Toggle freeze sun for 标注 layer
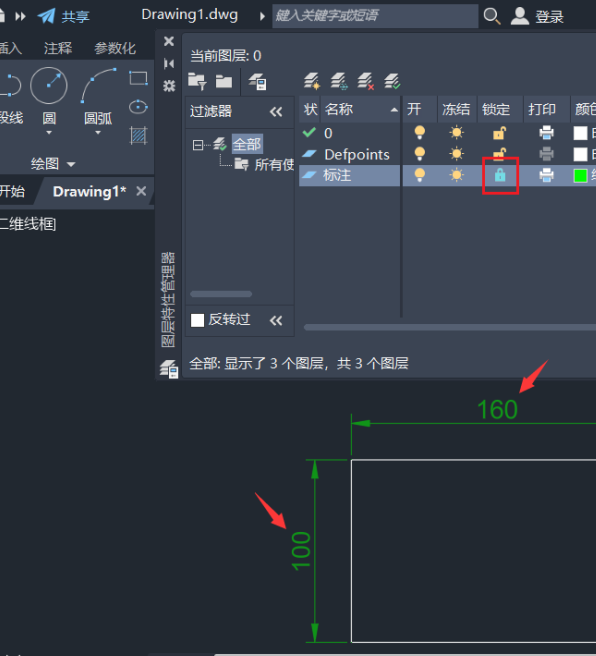 456,175
